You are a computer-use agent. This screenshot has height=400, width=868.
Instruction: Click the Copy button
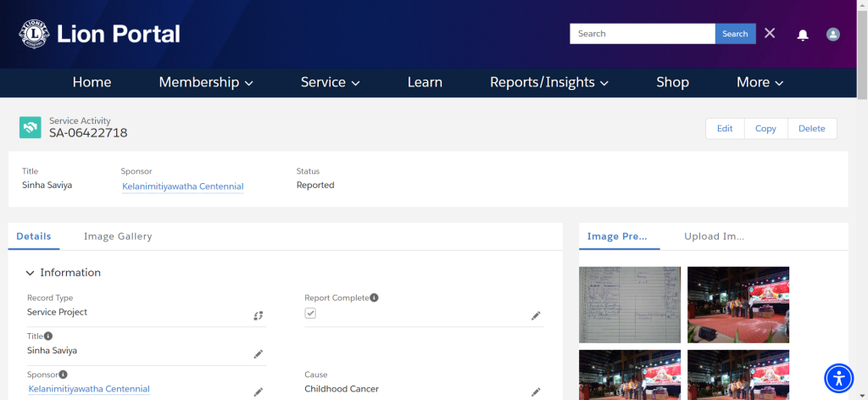click(765, 128)
